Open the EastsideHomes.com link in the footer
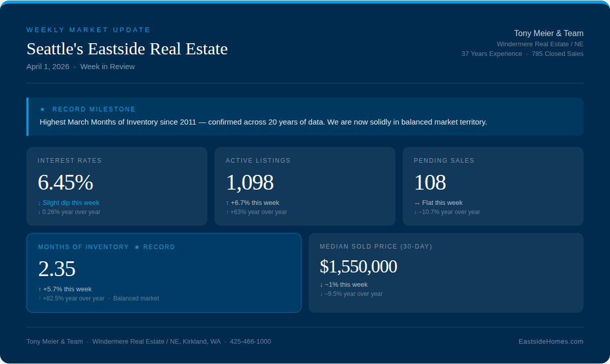The height and width of the screenshot is (364, 610). (551, 342)
